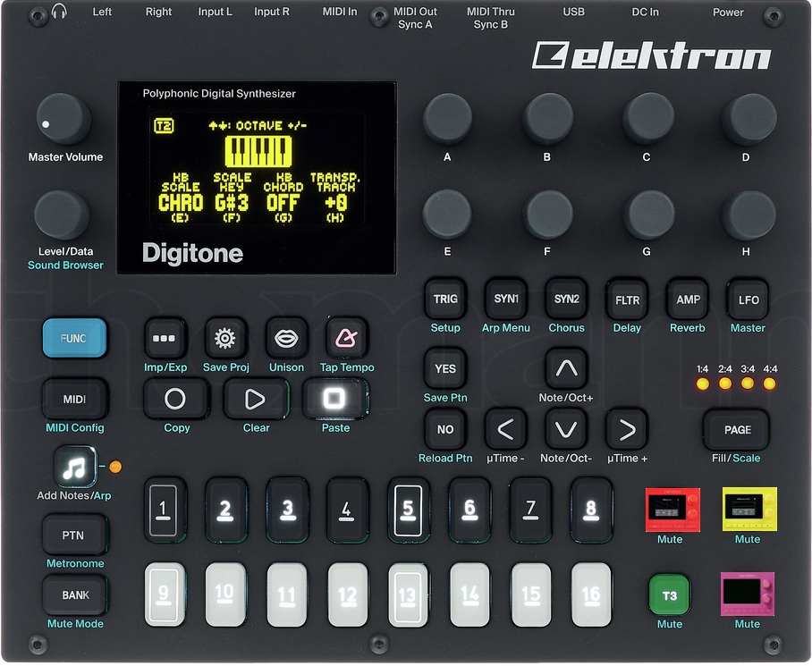Viewport: 812px width, 666px height.
Task: Turn data knob B
Action: [547, 119]
